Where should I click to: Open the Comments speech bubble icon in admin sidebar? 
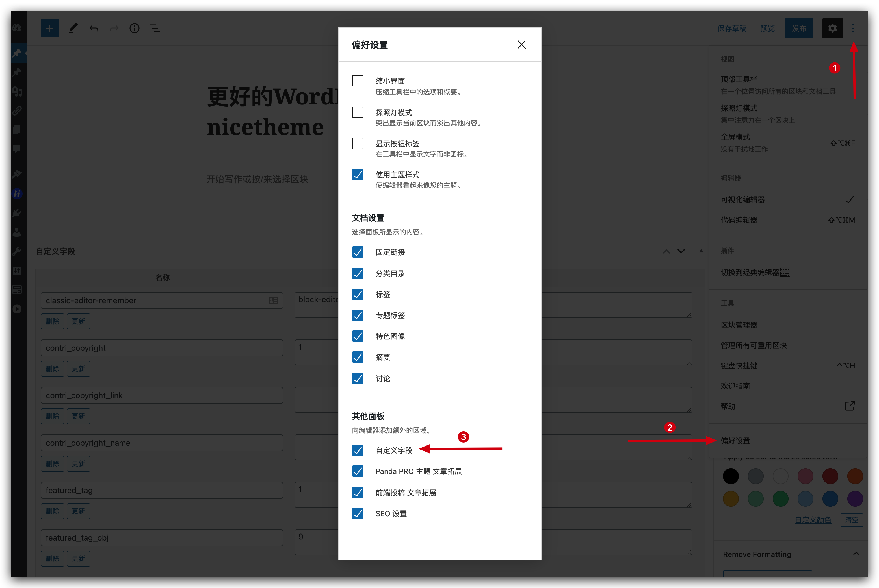click(x=17, y=149)
